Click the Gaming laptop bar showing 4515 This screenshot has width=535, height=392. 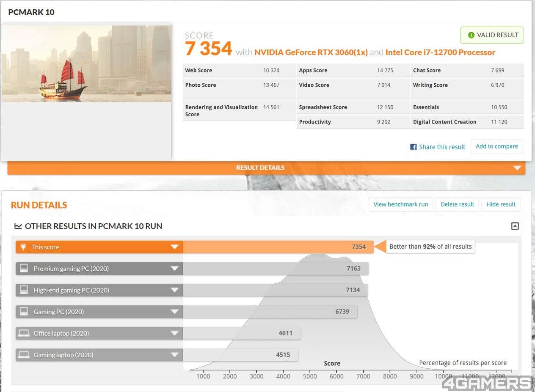click(x=240, y=355)
